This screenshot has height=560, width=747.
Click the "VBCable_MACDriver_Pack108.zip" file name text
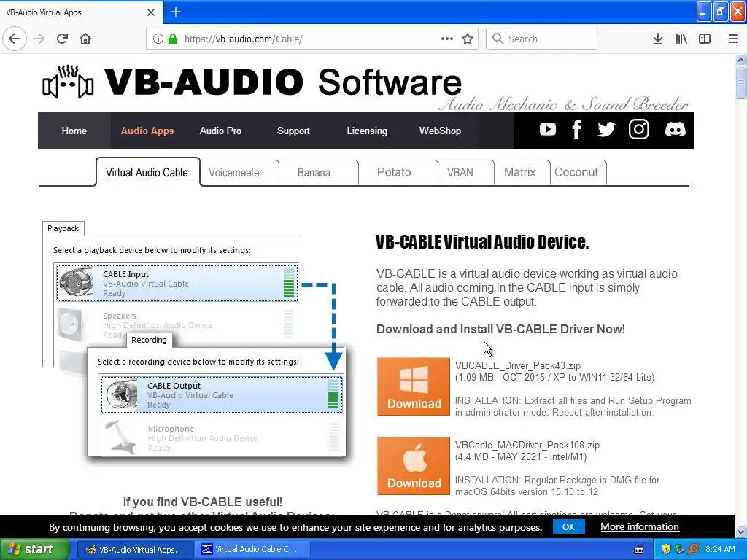pos(527,446)
